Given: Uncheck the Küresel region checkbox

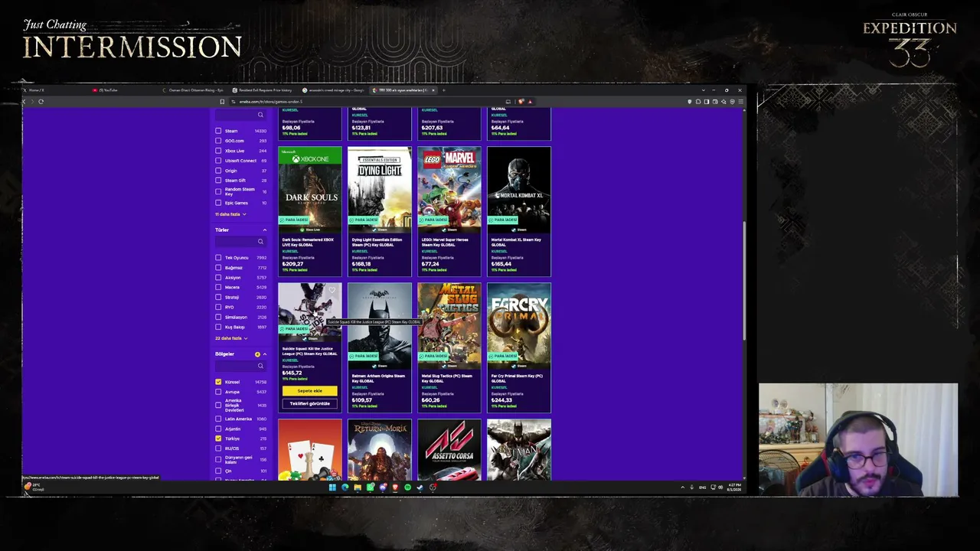Looking at the screenshot, I should [218, 382].
